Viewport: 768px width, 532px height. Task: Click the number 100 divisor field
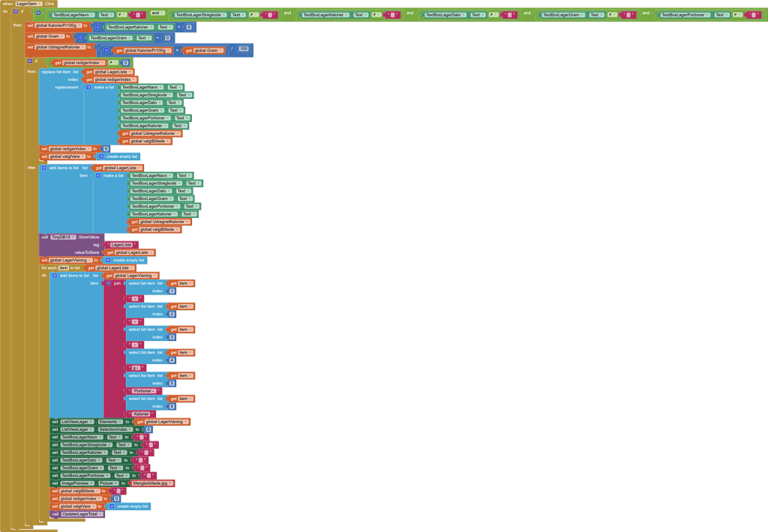(244, 49)
